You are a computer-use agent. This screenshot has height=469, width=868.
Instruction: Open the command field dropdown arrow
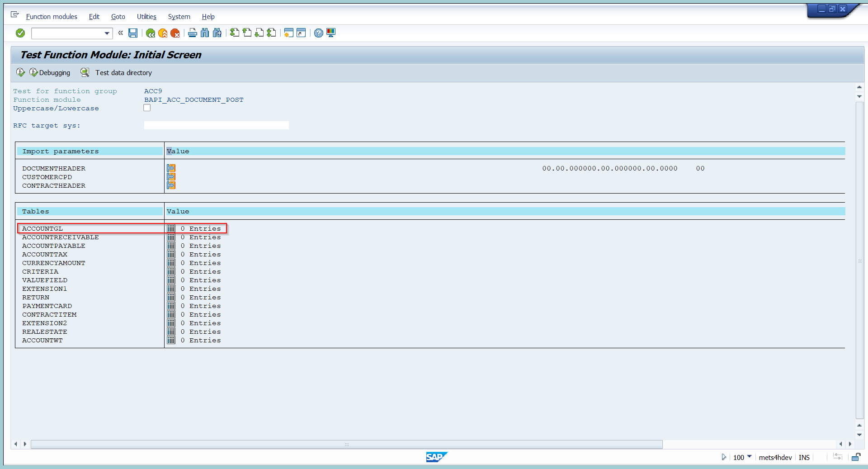click(107, 33)
